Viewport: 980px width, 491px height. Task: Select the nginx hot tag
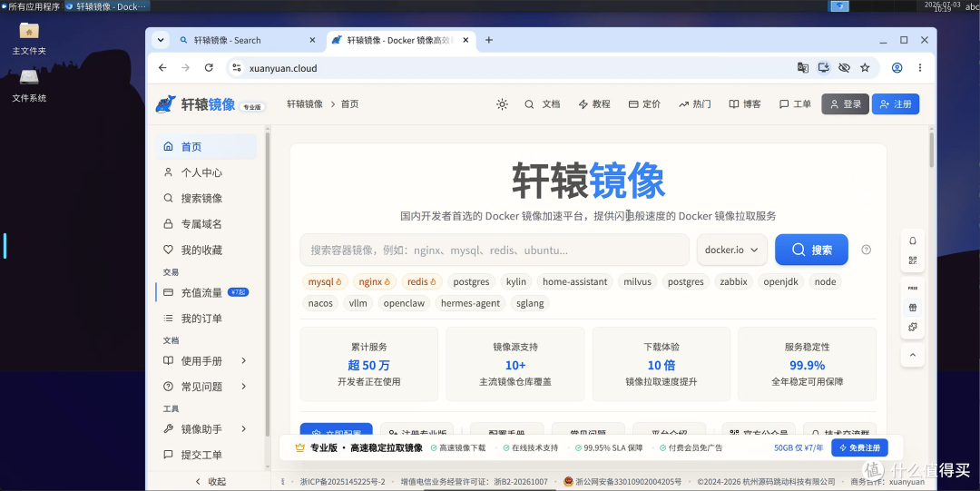[x=375, y=281]
